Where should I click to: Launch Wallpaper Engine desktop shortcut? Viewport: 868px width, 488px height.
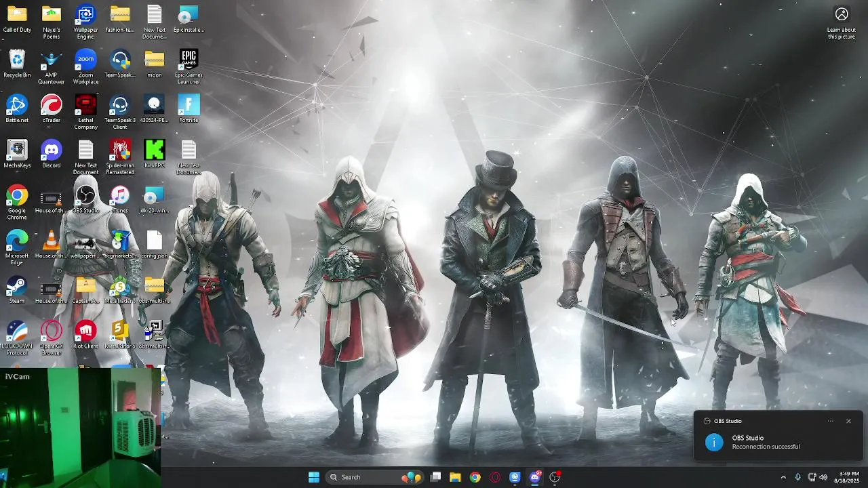pos(85,22)
